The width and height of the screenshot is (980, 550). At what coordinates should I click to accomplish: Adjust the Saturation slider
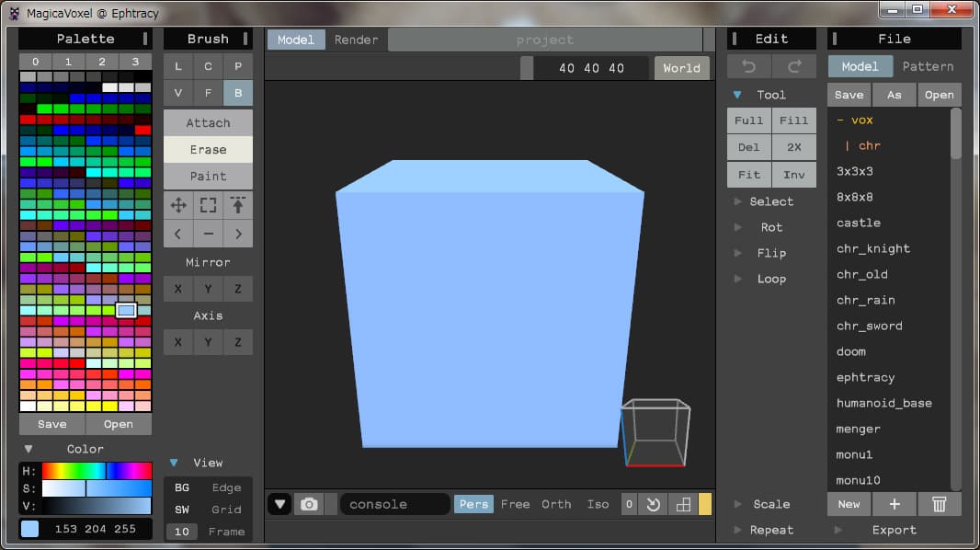coord(97,488)
